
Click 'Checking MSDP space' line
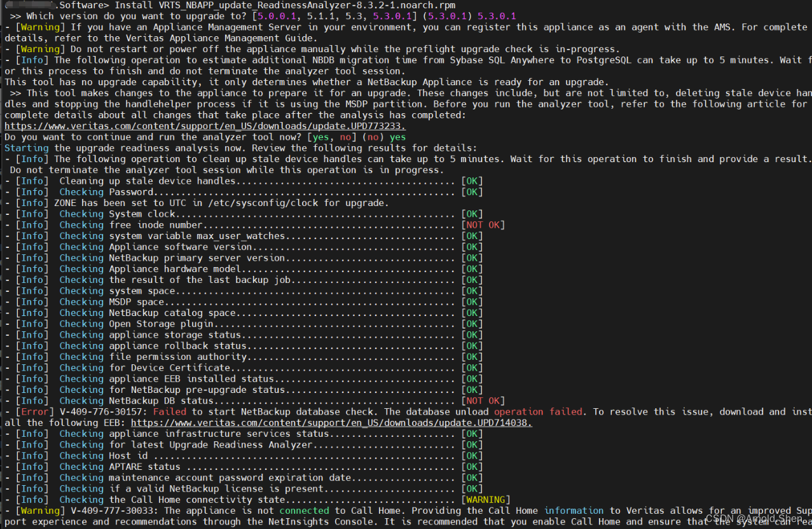(x=244, y=302)
